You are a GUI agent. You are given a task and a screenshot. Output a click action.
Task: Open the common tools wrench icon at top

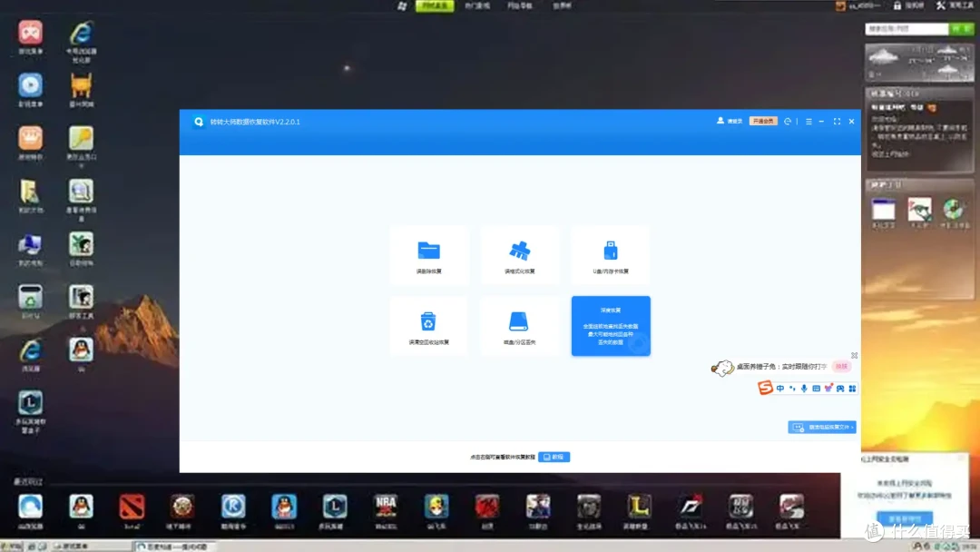point(941,5)
